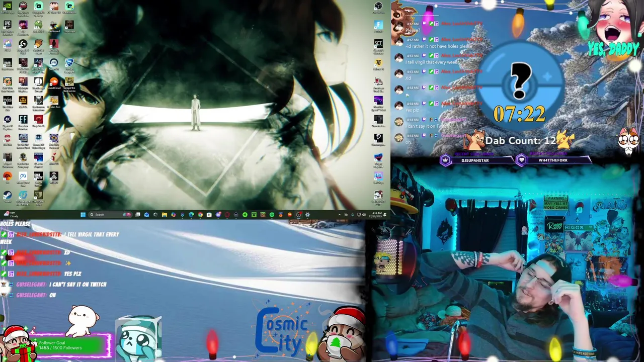Open the clock showing 4:14 AM
The width and height of the screenshot is (644, 362).
pos(375,215)
